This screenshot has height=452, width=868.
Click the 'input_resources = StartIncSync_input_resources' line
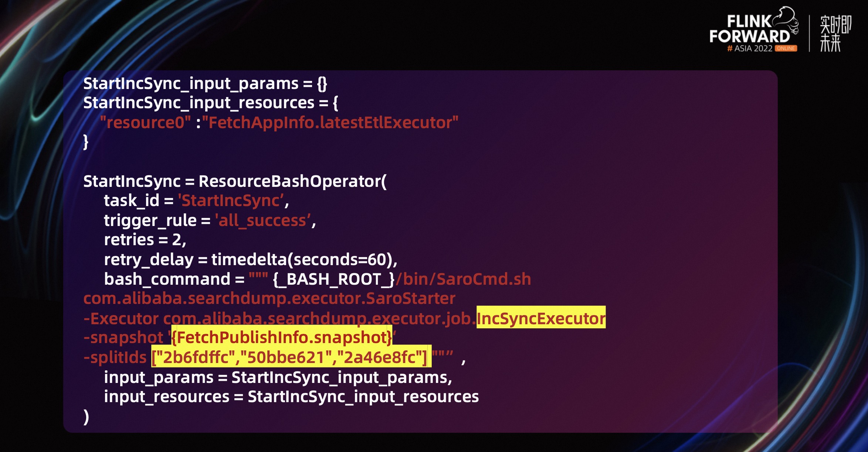(291, 397)
